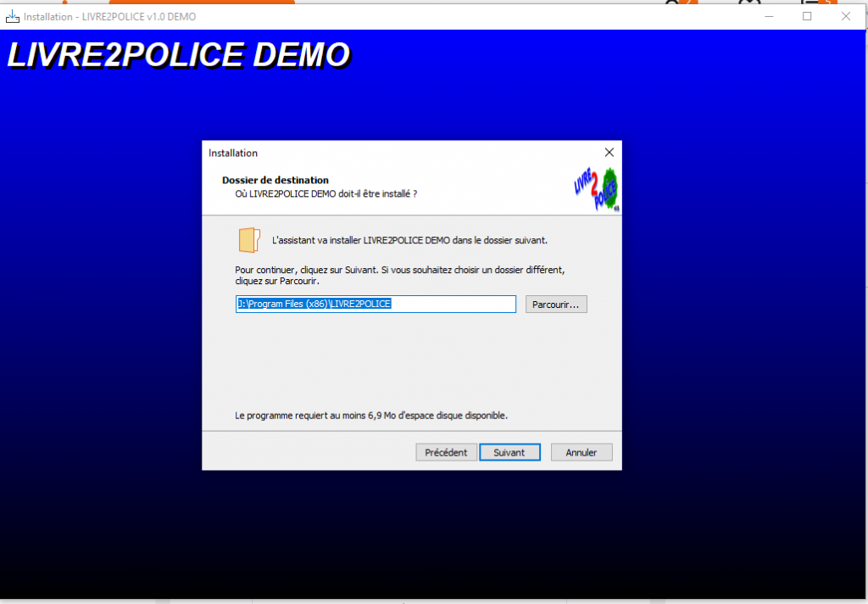Maximize the installer window
The height and width of the screenshot is (604, 868).
(807, 16)
